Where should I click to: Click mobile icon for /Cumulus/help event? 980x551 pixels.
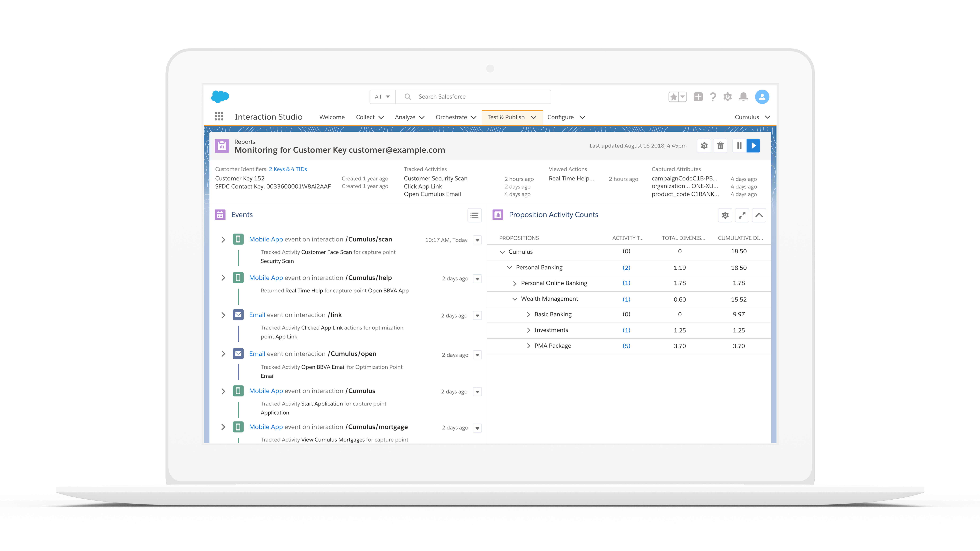238,278
